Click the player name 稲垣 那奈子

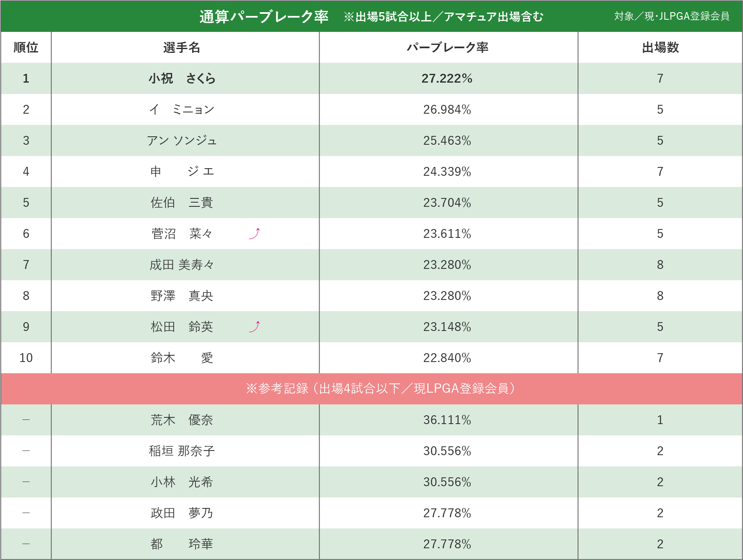(182, 451)
